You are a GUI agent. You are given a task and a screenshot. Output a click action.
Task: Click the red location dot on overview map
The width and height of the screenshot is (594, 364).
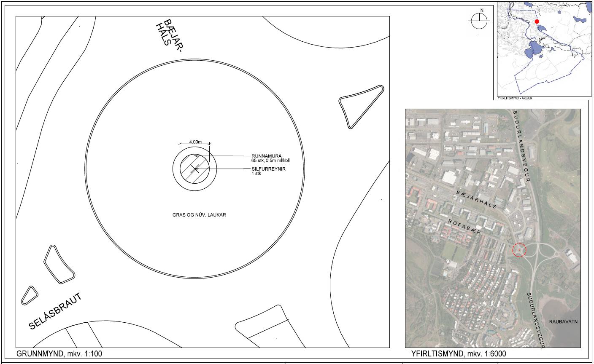[537, 21]
